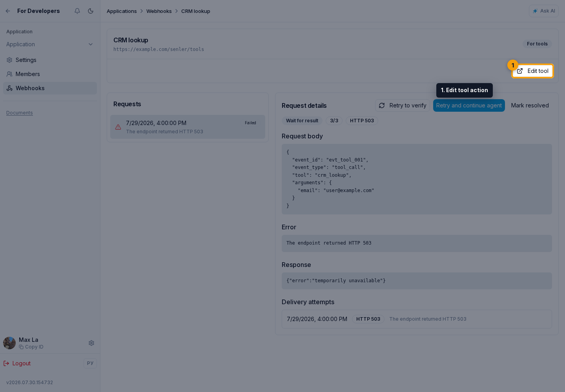Click inside the Request body code block
This screenshot has width=565, height=392.
417,179
